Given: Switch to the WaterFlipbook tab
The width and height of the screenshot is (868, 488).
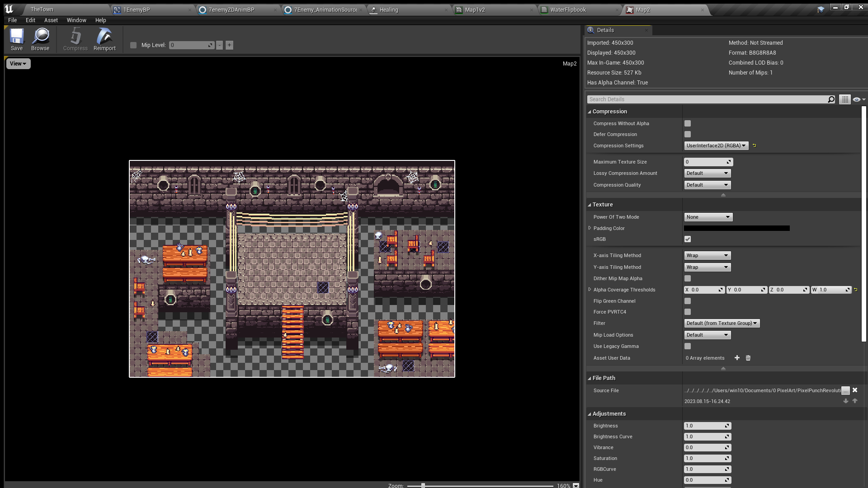Looking at the screenshot, I should tap(568, 9).
